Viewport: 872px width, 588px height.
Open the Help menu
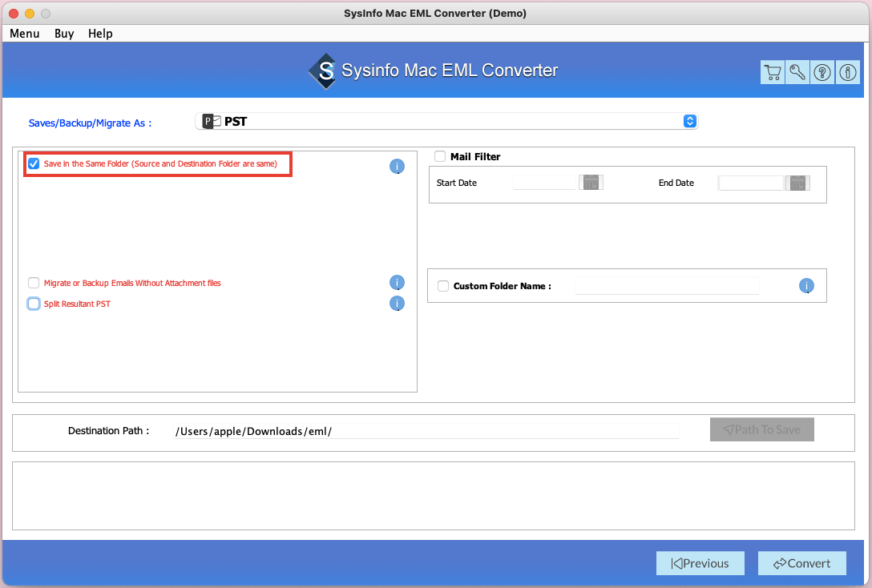point(100,34)
